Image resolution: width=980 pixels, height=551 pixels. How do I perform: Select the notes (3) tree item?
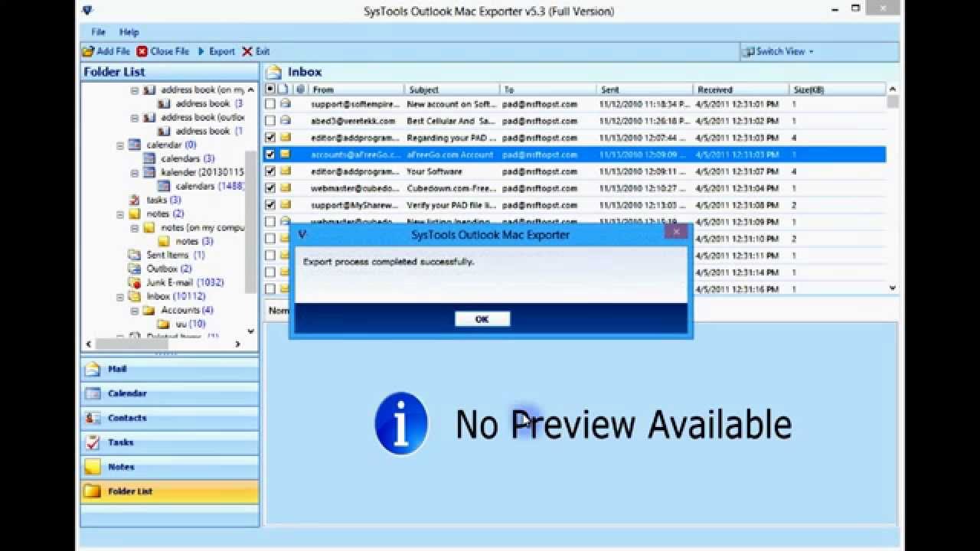point(194,241)
